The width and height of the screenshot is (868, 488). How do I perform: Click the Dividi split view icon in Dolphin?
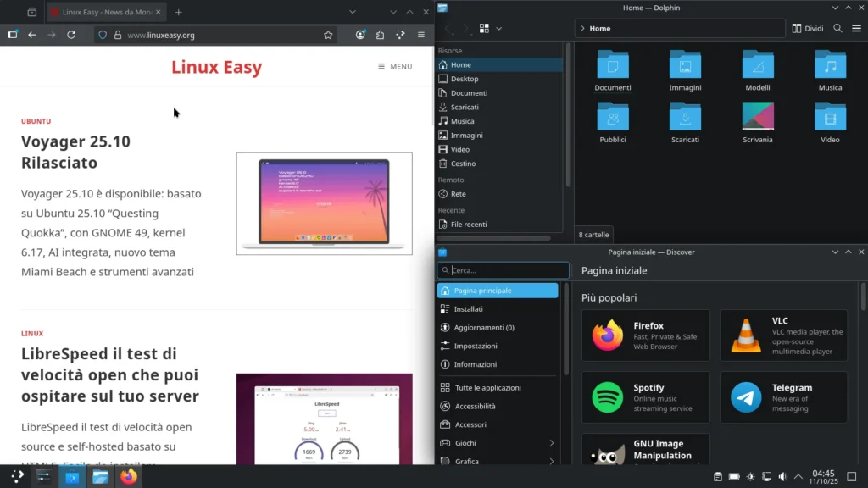pyautogui.click(x=808, y=27)
